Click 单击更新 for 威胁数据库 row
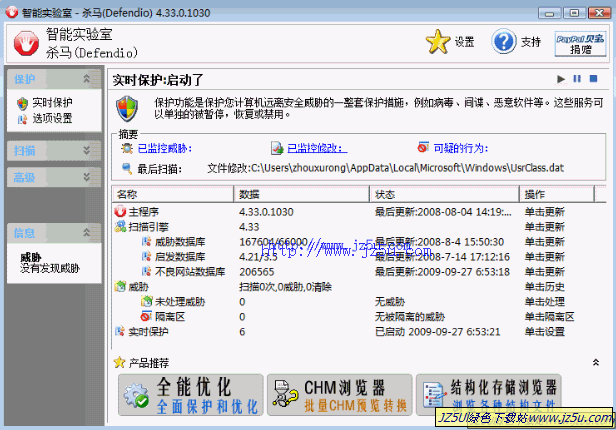 point(544,242)
